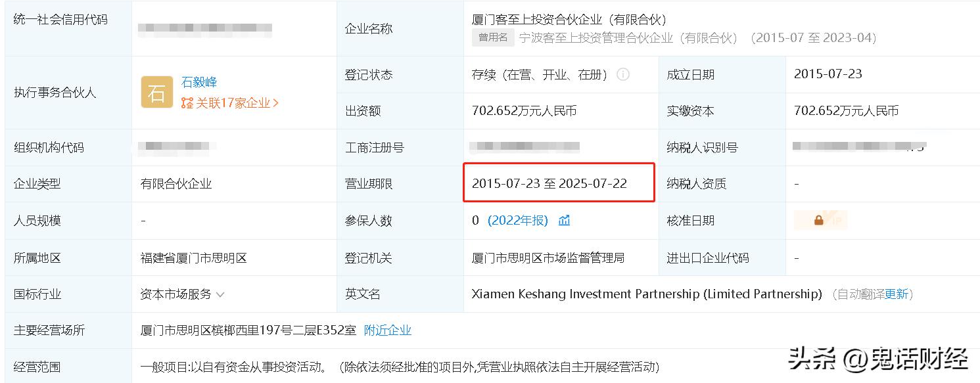Click the info icon next to 存续 status
Image resolution: width=980 pixels, height=383 pixels.
click(x=623, y=74)
